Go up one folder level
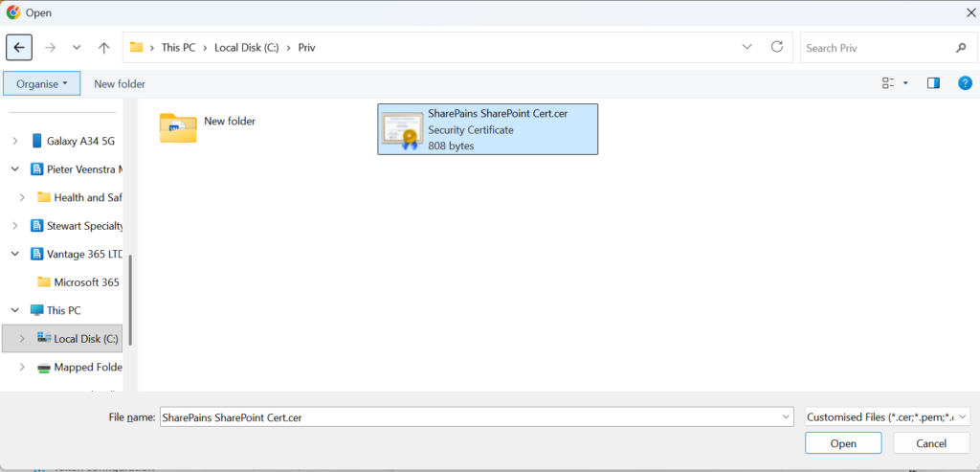 [103, 48]
